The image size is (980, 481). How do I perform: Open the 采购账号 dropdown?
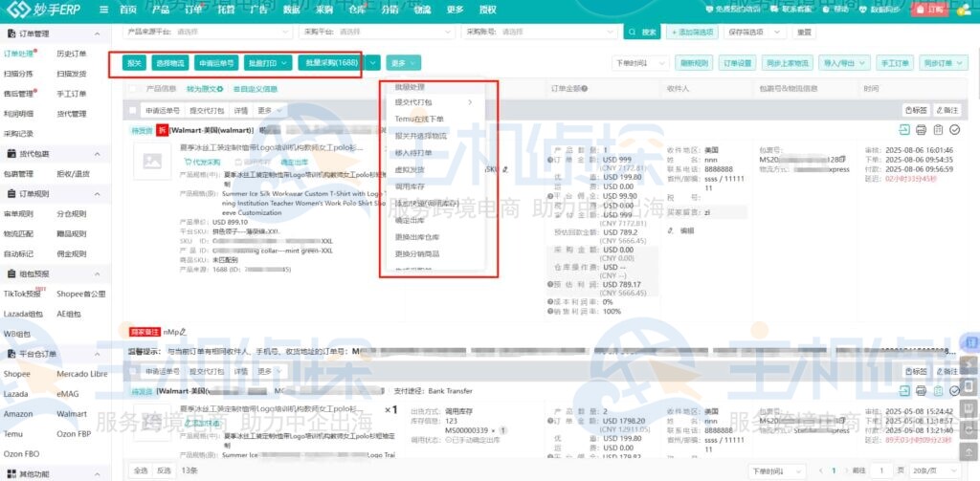pyautogui.click(x=538, y=32)
